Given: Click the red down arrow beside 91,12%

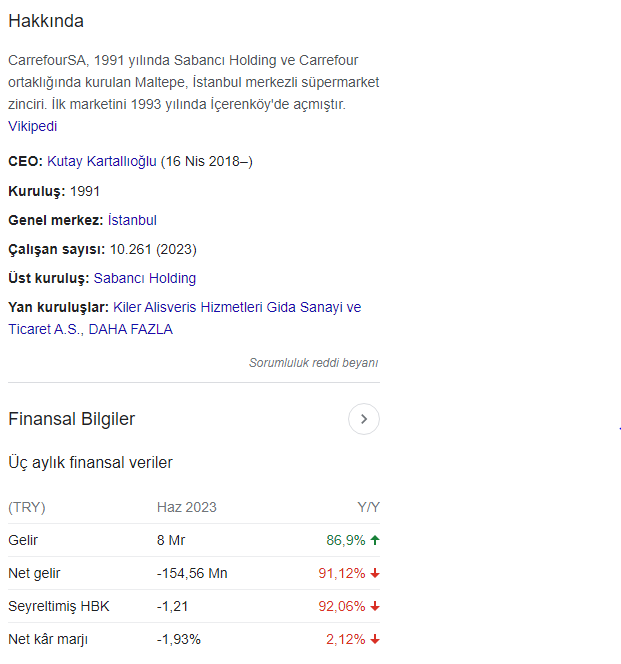Looking at the screenshot, I should point(374,573).
